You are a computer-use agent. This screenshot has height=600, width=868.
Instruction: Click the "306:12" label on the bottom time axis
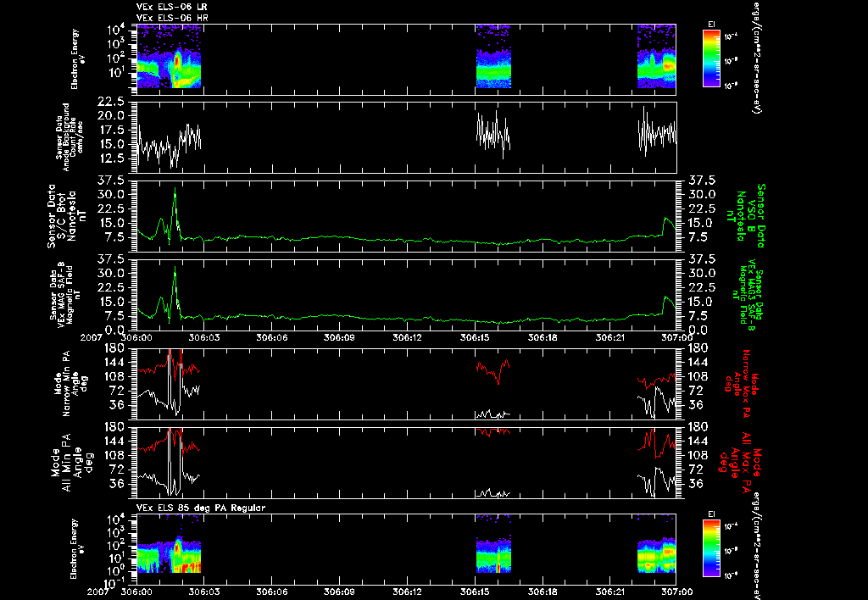point(407,592)
